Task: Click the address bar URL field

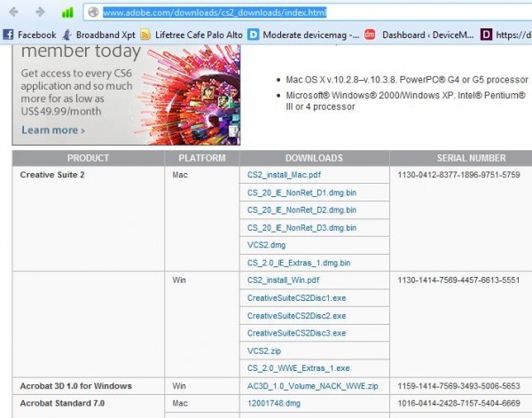Action: pos(310,12)
